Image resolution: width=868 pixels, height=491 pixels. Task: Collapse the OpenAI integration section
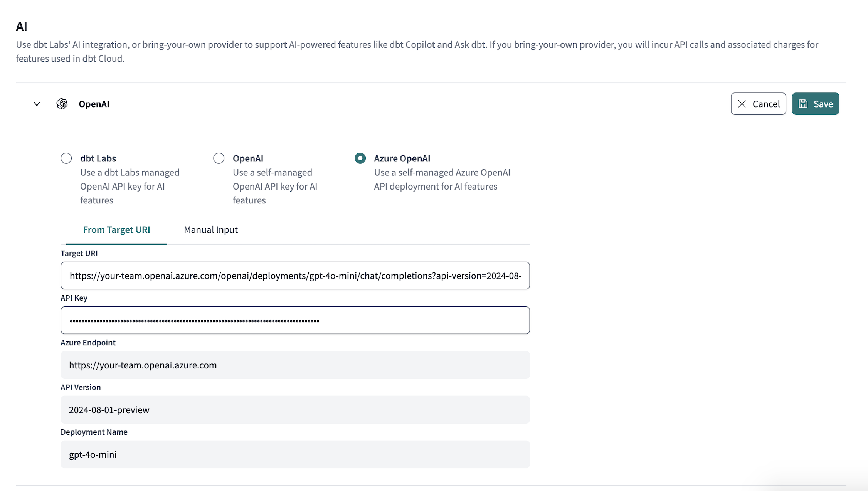click(37, 104)
